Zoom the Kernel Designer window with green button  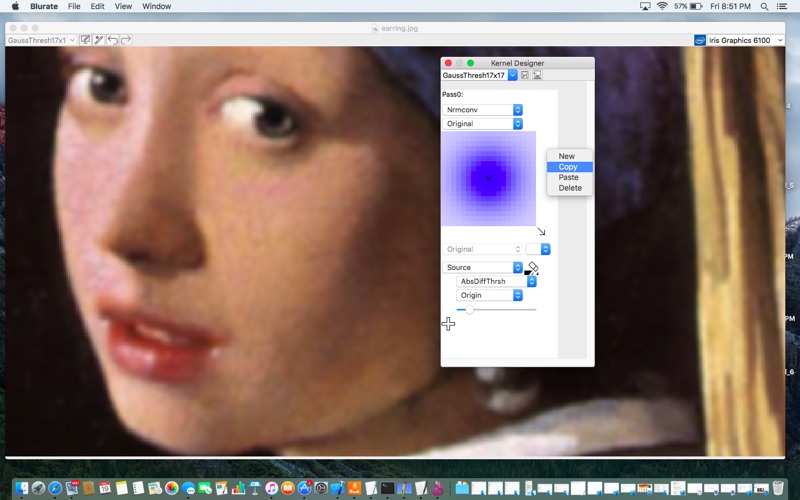click(470, 63)
